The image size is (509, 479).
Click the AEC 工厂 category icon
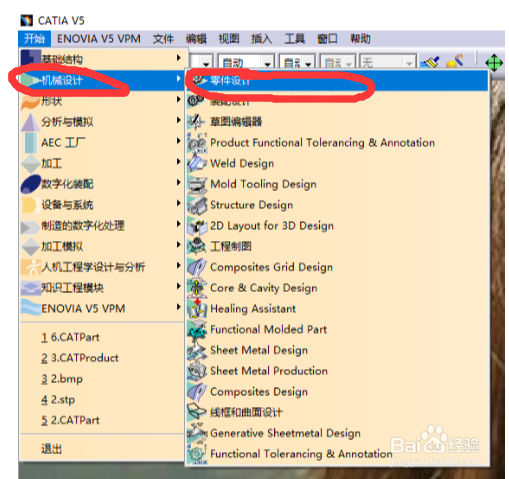coord(31,143)
